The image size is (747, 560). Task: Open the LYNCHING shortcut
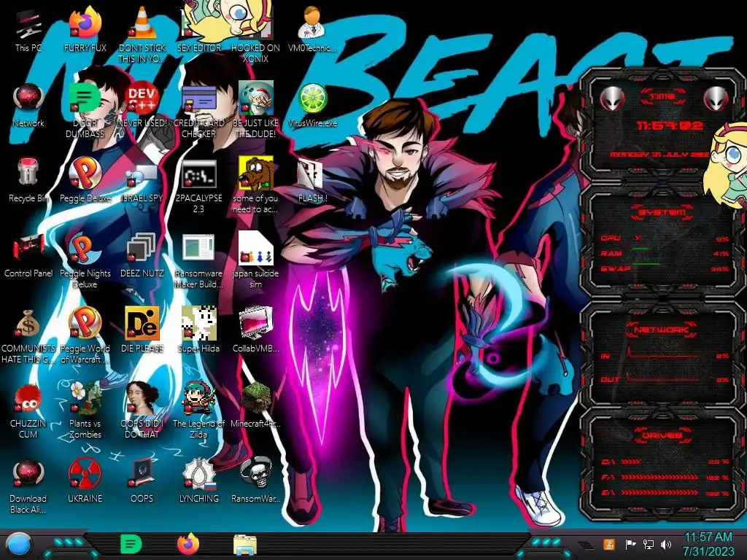point(198,482)
